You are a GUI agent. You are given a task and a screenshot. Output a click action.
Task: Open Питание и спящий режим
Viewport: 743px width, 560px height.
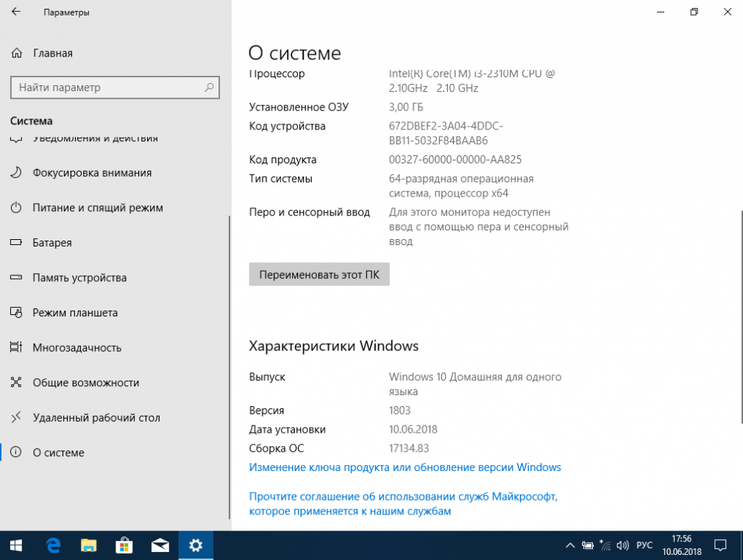[x=98, y=208]
